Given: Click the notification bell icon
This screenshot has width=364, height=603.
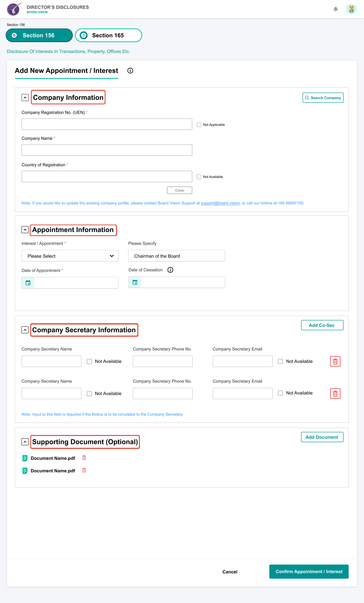Looking at the screenshot, I should click(x=335, y=9).
